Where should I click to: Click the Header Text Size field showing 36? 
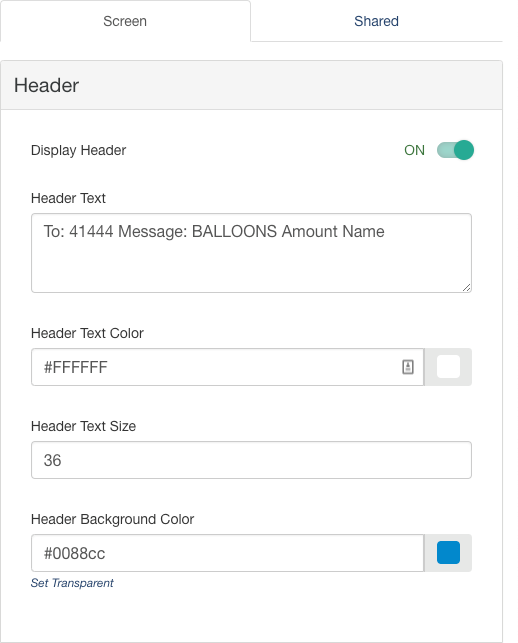(251, 460)
